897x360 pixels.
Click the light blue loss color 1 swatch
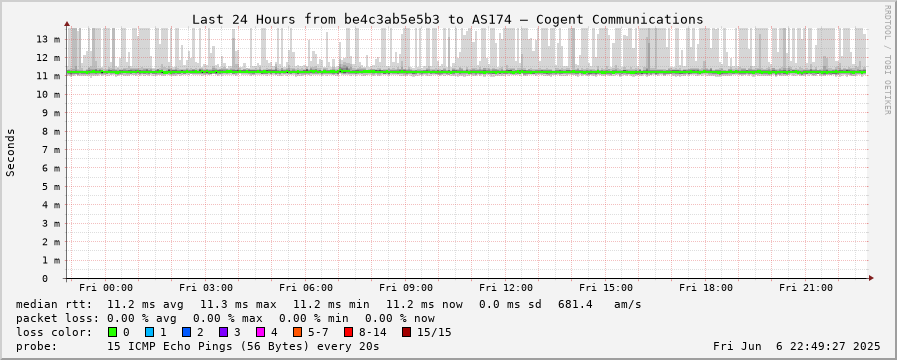[149, 332]
